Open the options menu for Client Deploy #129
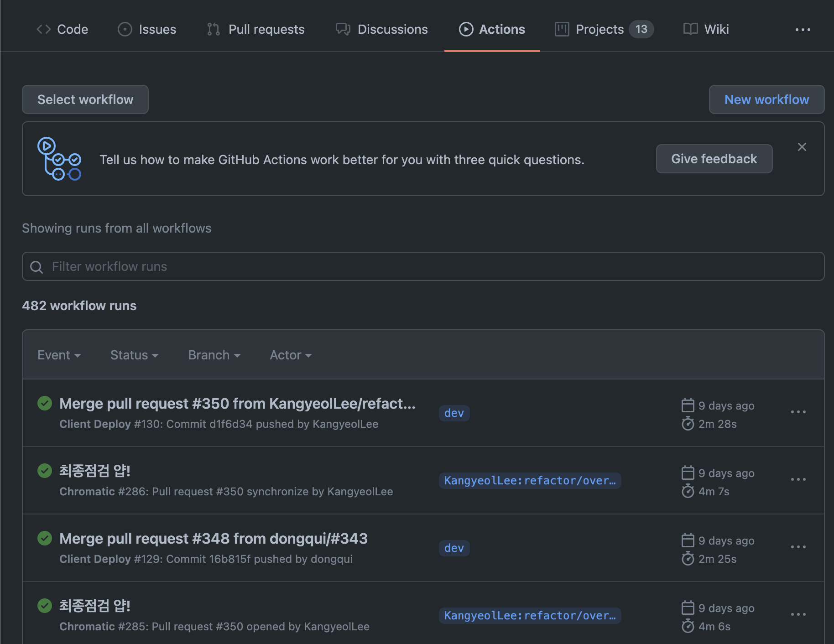 click(x=798, y=547)
